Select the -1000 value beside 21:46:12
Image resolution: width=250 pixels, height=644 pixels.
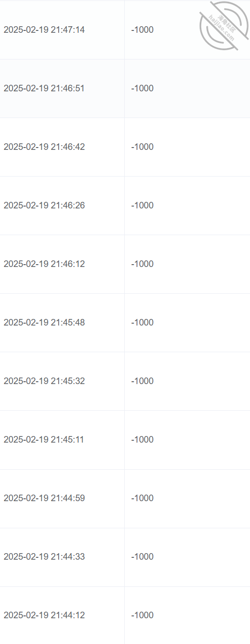(x=143, y=264)
